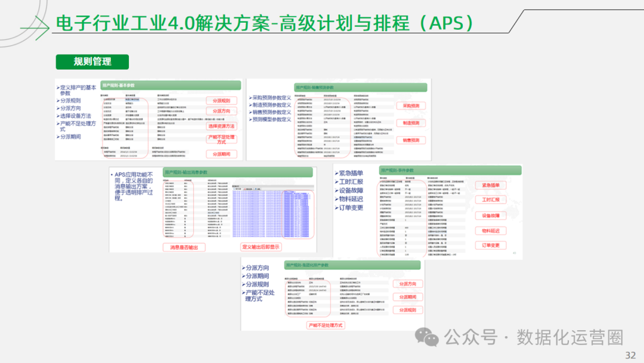Click the red 消息是否输出 callout

184,248
